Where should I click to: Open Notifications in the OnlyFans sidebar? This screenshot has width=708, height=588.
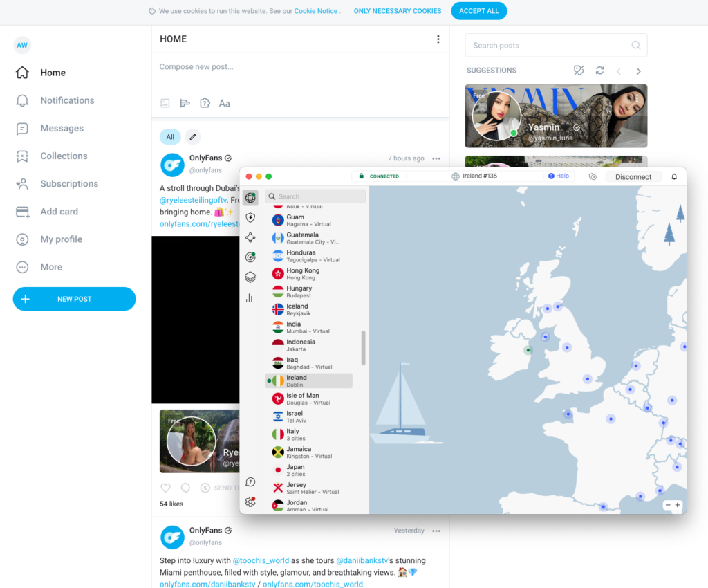tap(55, 100)
